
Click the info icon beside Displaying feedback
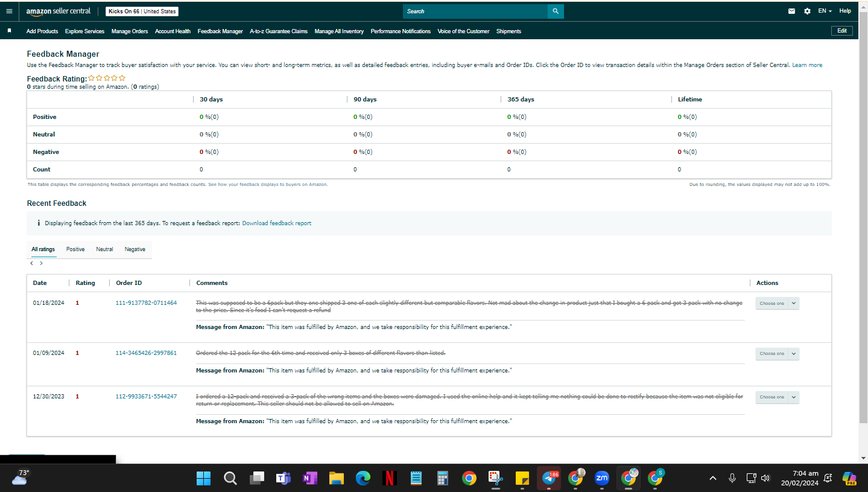pos(39,223)
